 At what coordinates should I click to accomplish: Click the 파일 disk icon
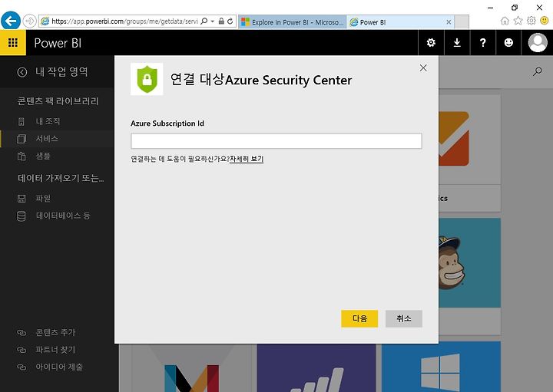click(22, 198)
